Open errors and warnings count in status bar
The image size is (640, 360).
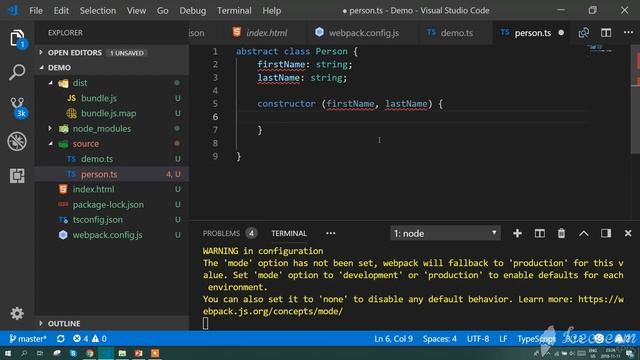point(90,339)
